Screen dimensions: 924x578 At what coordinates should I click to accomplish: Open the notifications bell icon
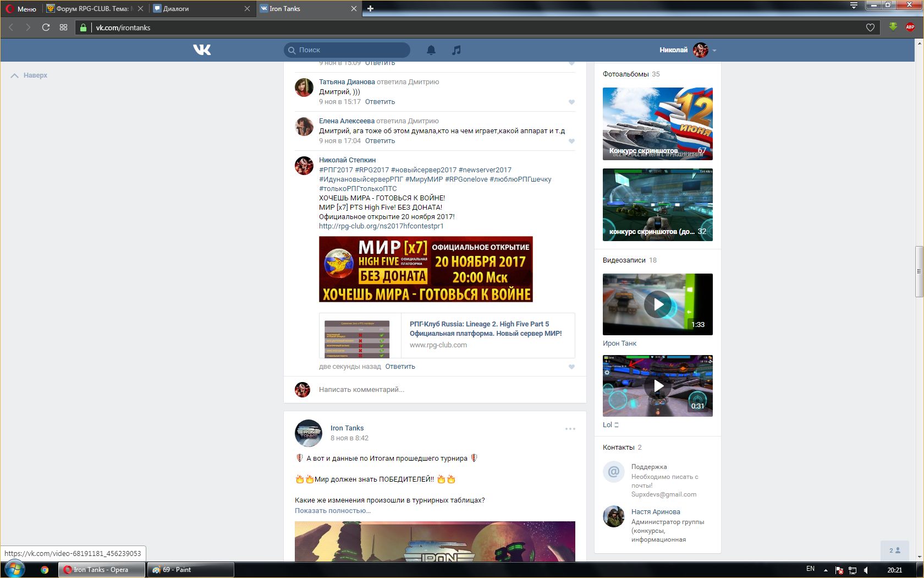tap(431, 50)
